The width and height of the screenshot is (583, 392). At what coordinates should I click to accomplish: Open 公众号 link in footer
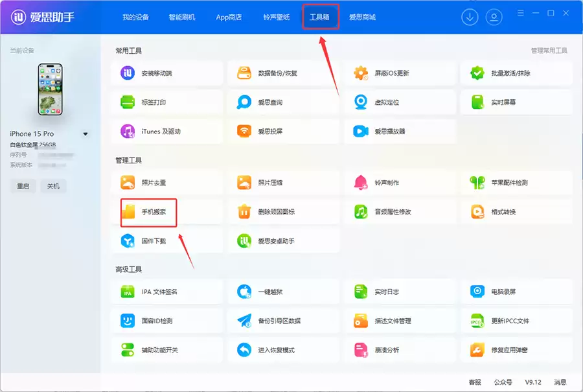[x=503, y=382]
